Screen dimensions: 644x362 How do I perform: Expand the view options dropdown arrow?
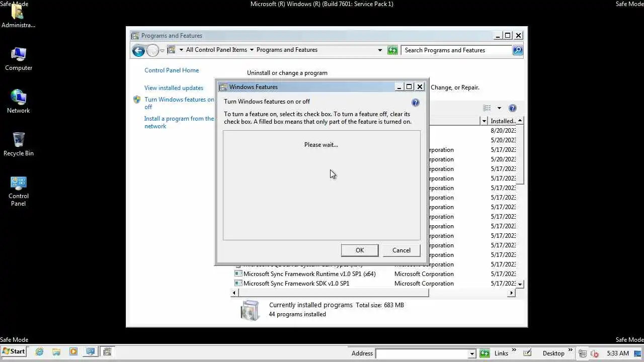tap(499, 108)
